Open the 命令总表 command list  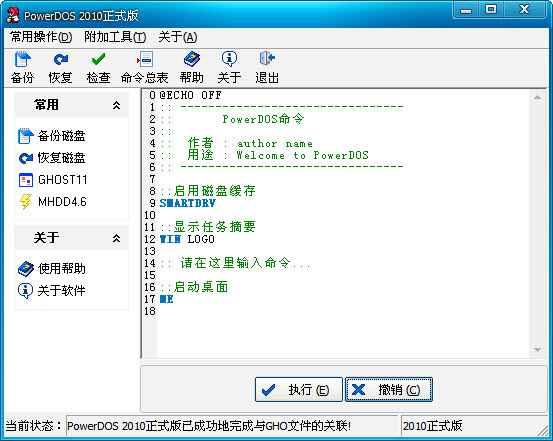pos(145,67)
